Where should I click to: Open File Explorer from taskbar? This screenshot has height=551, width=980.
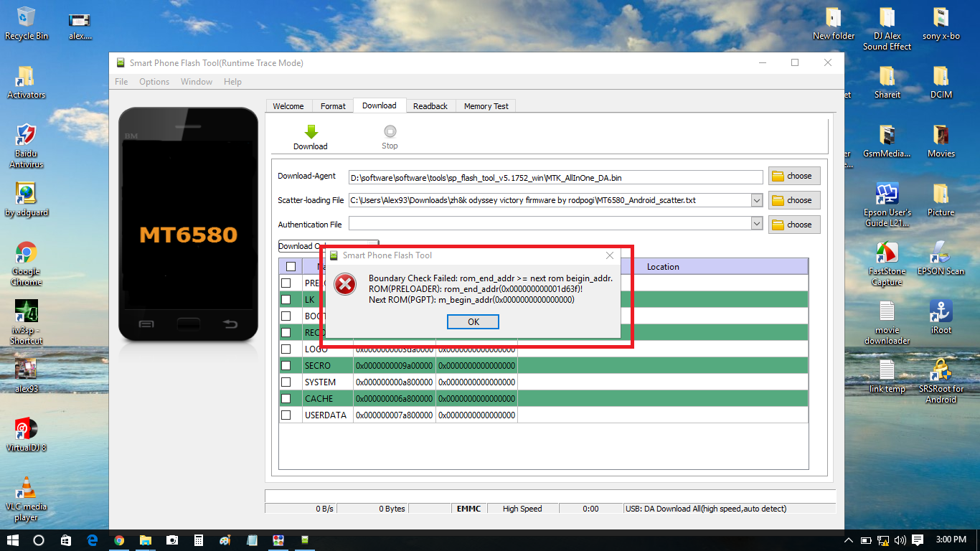146,540
